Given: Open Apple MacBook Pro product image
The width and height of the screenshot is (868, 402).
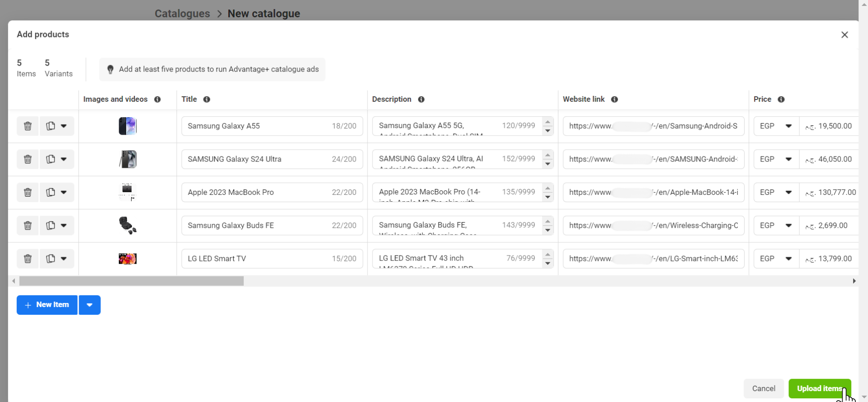Looking at the screenshot, I should [x=127, y=192].
